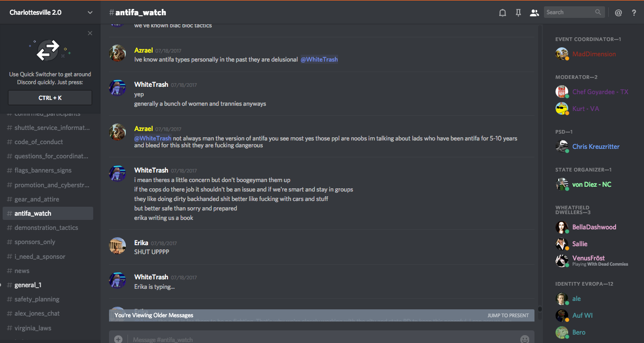
Task: Open Erika's avatar profile
Action: tap(117, 246)
